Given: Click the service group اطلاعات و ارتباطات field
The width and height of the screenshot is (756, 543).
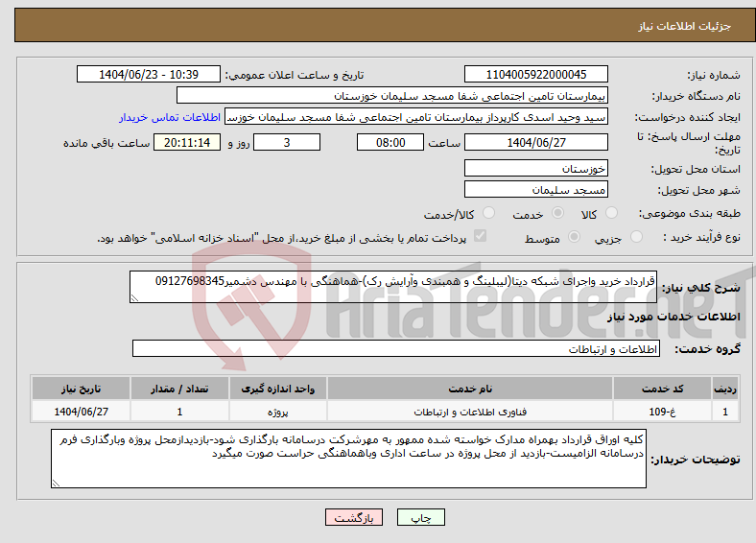Looking at the screenshot, I should point(396,348).
